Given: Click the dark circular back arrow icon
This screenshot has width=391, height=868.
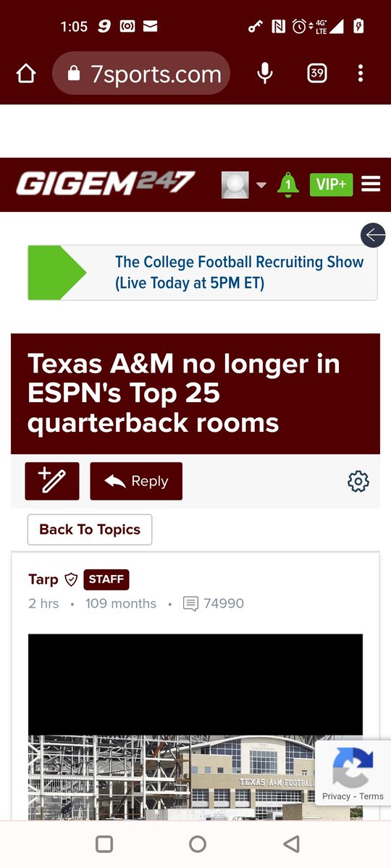Looking at the screenshot, I should click(x=373, y=235).
